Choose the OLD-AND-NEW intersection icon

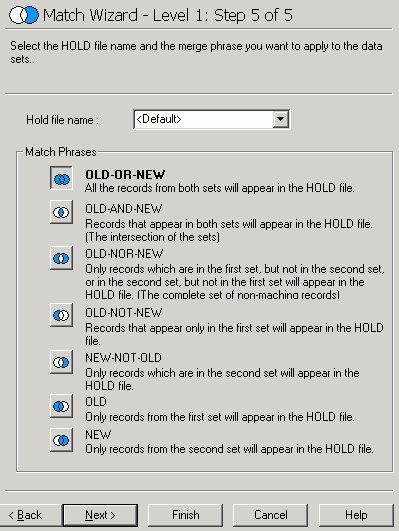tap(61, 212)
